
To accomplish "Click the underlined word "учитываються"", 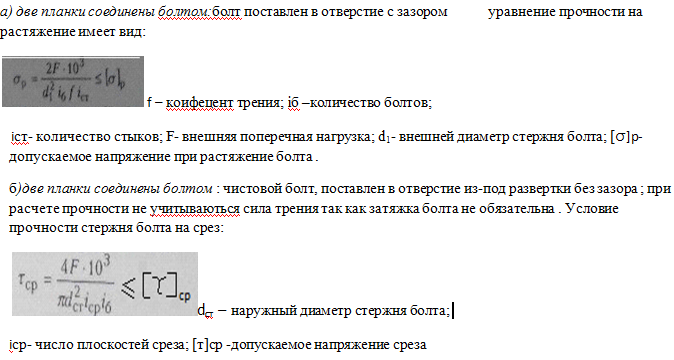I will 195,209.
